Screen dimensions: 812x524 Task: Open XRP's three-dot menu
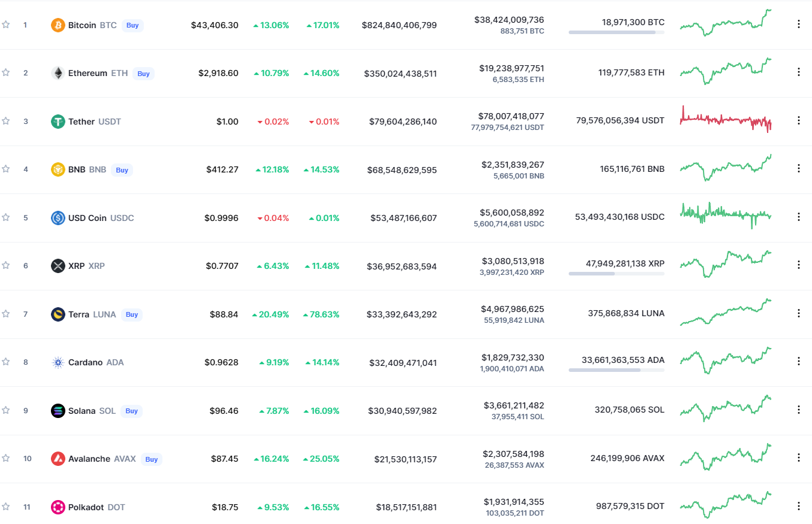click(x=798, y=265)
